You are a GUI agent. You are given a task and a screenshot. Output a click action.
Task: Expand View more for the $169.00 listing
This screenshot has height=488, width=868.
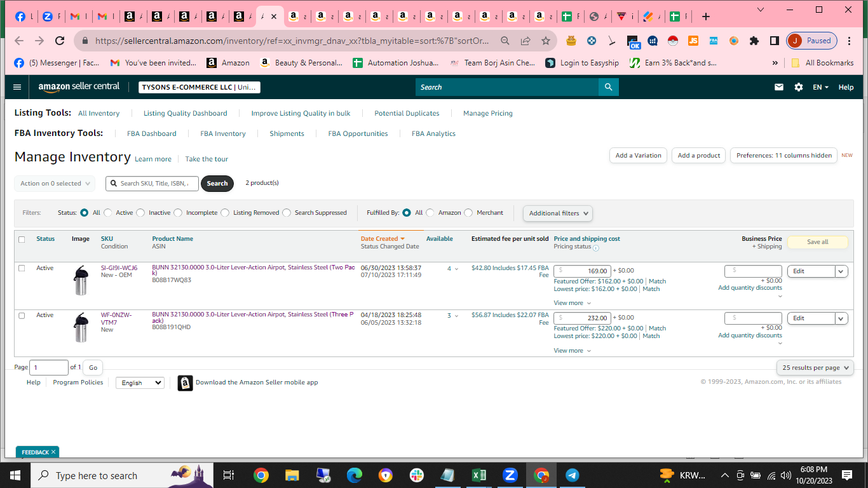pyautogui.click(x=573, y=303)
